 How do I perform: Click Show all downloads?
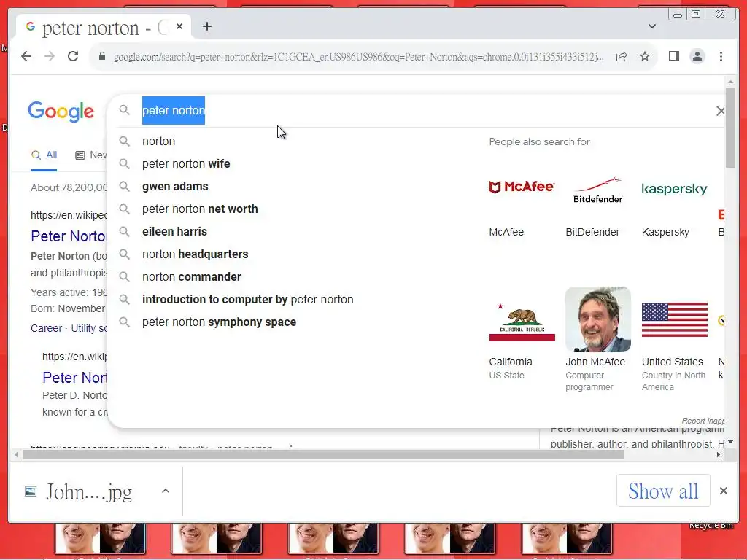coord(663,491)
